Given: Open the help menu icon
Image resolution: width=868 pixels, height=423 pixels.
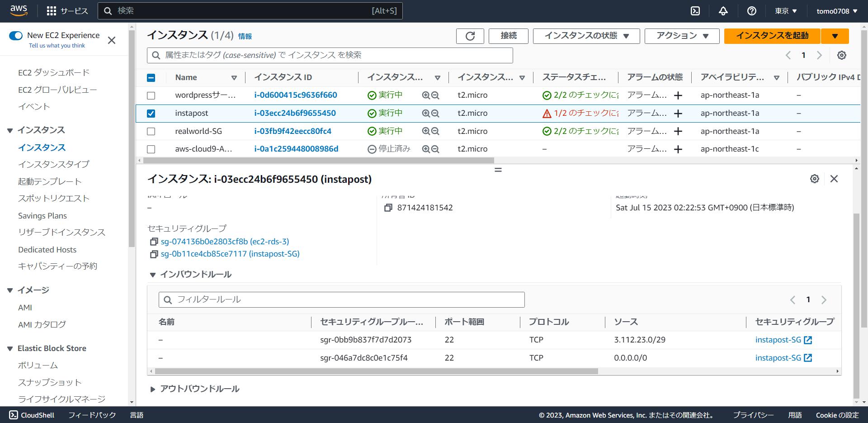Looking at the screenshot, I should coord(752,11).
